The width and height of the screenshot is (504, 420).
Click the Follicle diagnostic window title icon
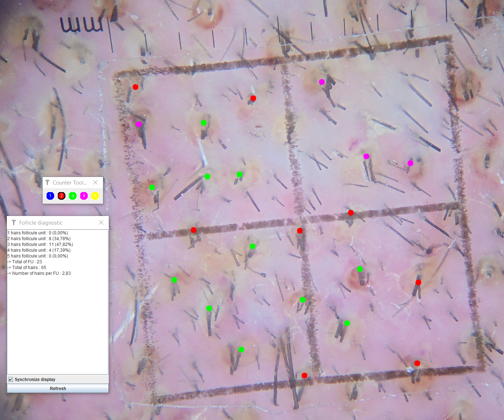pyautogui.click(x=14, y=222)
